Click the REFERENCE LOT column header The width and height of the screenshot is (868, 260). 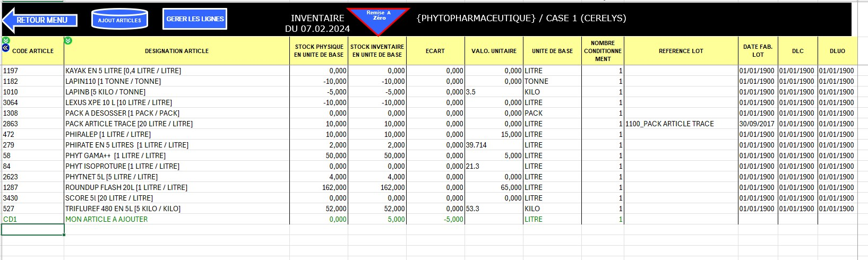(x=681, y=51)
